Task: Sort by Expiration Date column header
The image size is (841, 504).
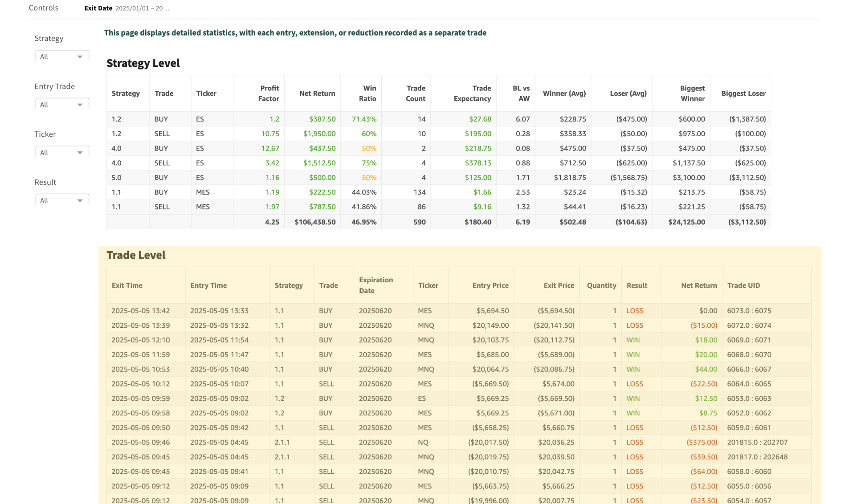Action: point(376,285)
